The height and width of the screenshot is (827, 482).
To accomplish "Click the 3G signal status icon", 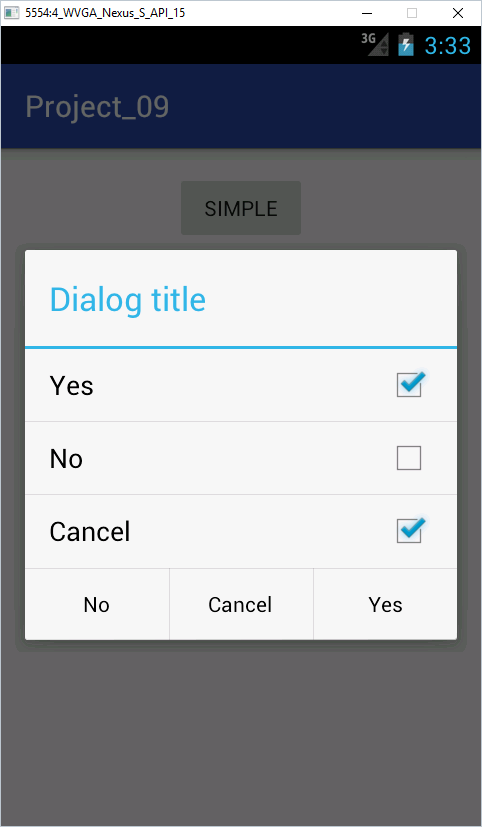I will click(375, 45).
